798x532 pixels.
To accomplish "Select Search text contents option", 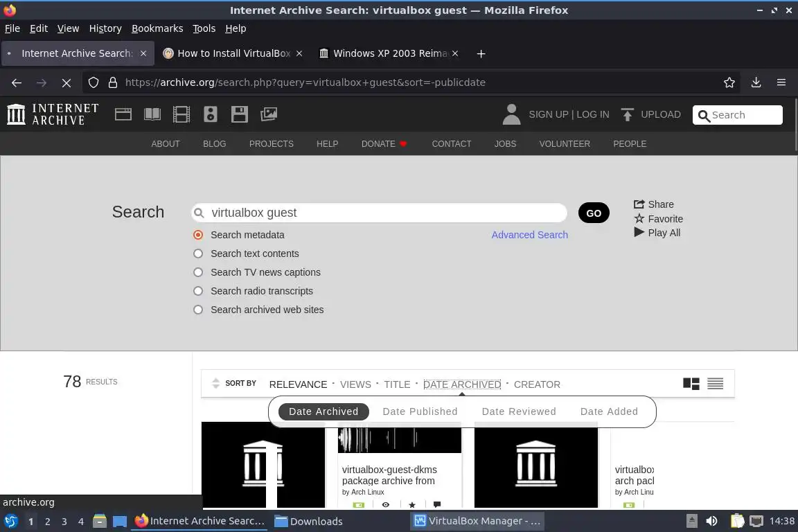I will (198, 254).
